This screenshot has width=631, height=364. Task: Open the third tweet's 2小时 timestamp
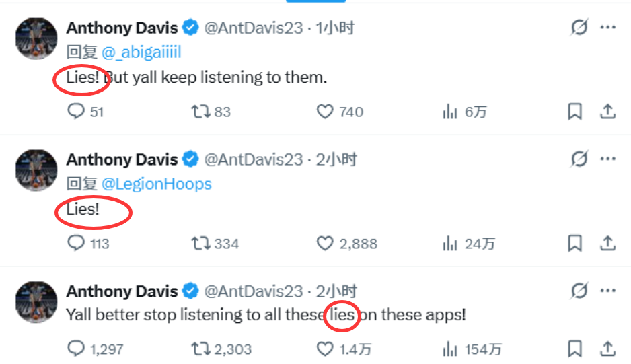coord(336,291)
